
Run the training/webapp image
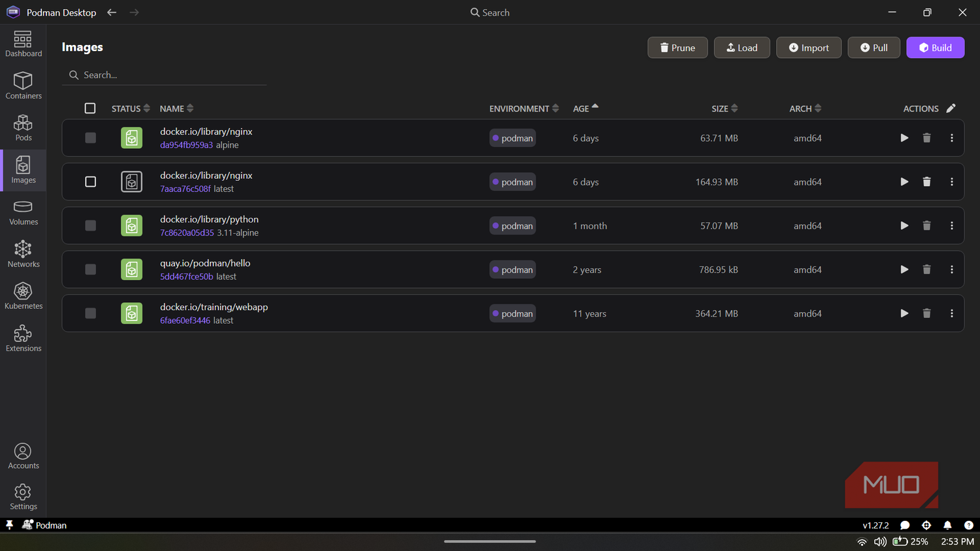(x=904, y=313)
